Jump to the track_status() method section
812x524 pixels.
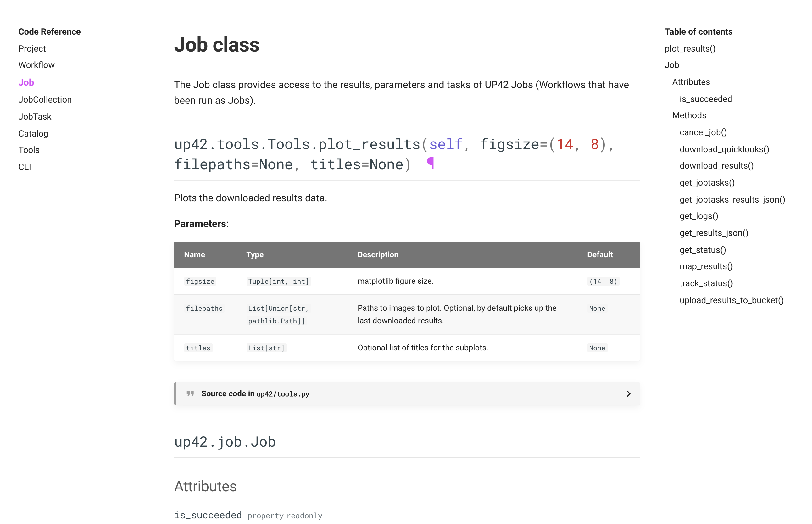pos(706,283)
